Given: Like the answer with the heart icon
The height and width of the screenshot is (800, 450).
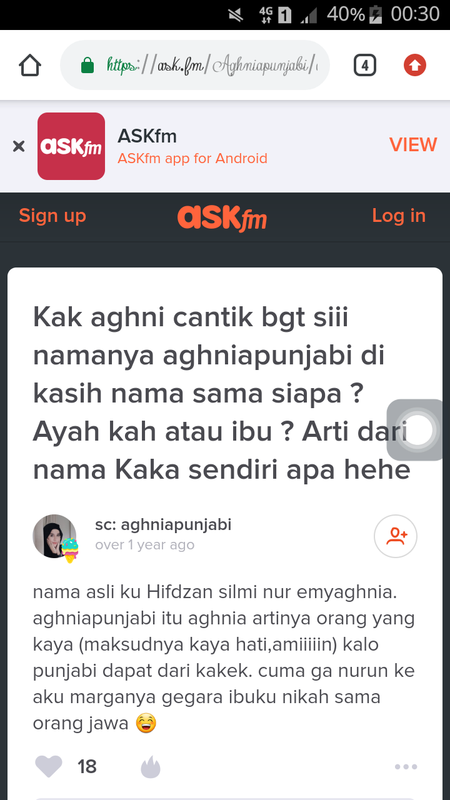Looking at the screenshot, I should (x=48, y=766).
